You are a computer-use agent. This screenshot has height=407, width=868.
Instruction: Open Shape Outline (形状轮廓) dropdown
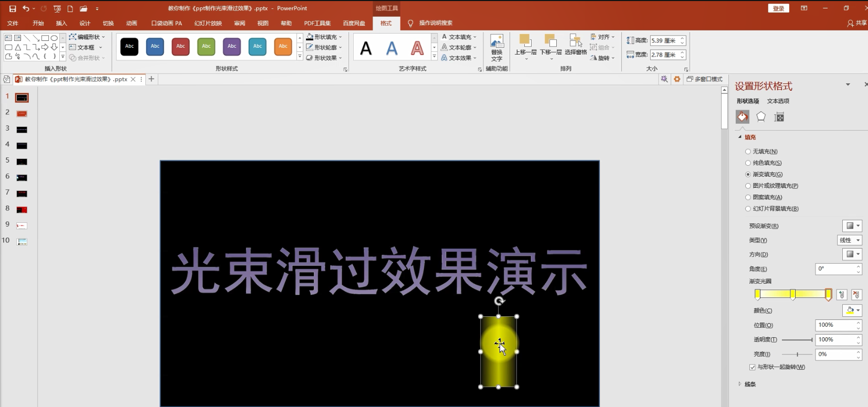pos(324,48)
